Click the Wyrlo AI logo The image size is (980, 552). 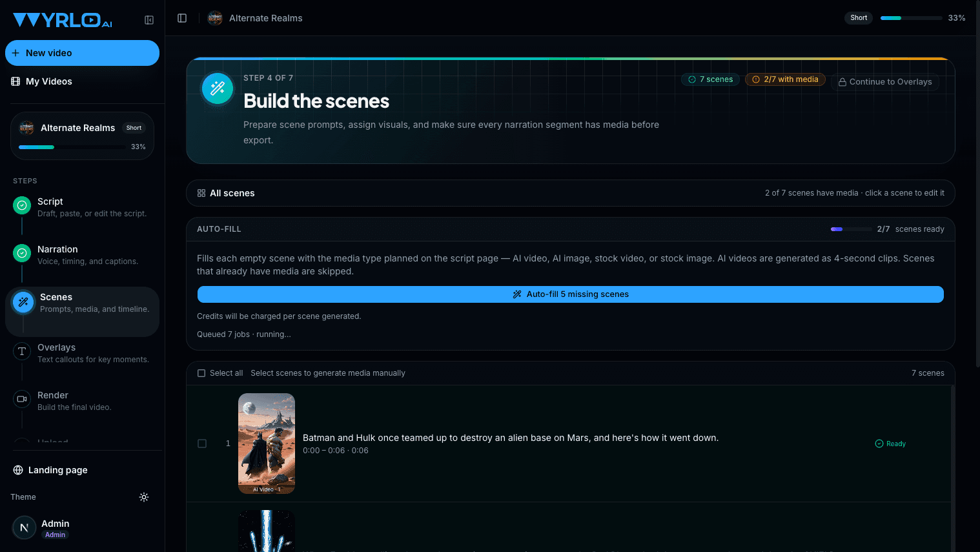63,20
